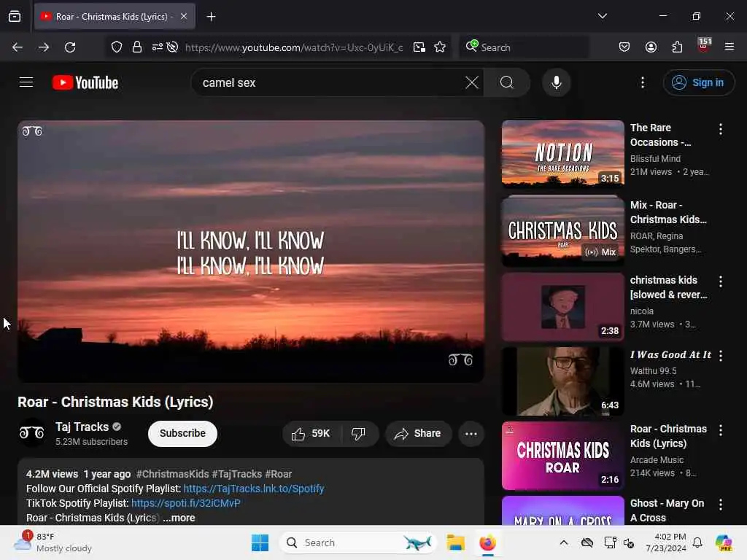Open Taj Tracks channel avatar
This screenshot has height=560, width=747.
click(x=31, y=433)
